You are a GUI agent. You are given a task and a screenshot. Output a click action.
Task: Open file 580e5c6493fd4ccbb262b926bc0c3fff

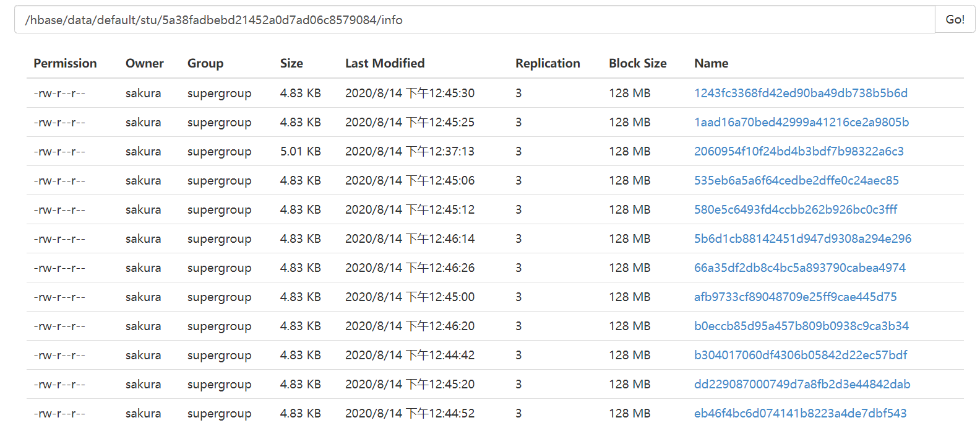pyautogui.click(x=796, y=209)
